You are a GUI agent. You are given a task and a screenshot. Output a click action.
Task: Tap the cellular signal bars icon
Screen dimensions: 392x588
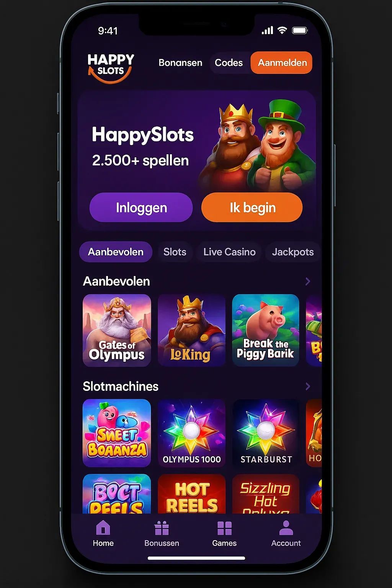point(267,31)
